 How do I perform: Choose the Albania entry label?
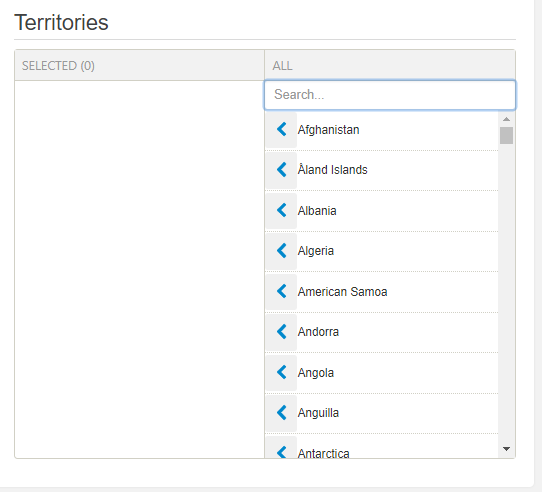(317, 211)
